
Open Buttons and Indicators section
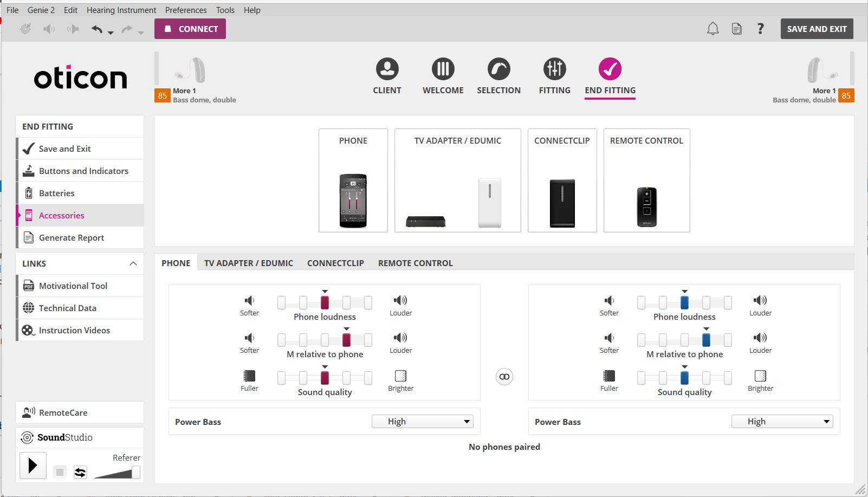coord(80,171)
